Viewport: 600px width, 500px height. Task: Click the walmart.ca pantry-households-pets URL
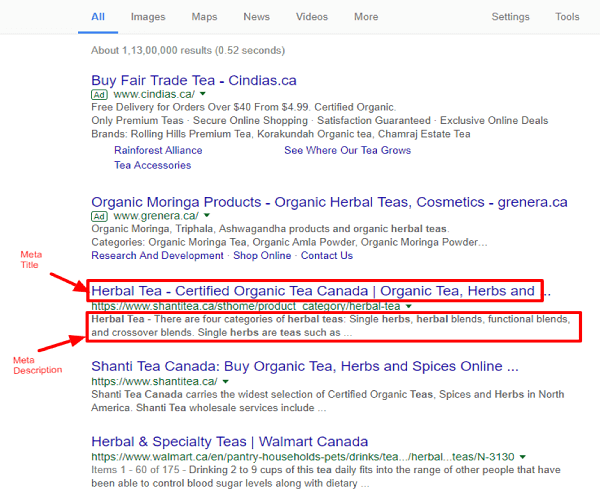pyautogui.click(x=303, y=457)
